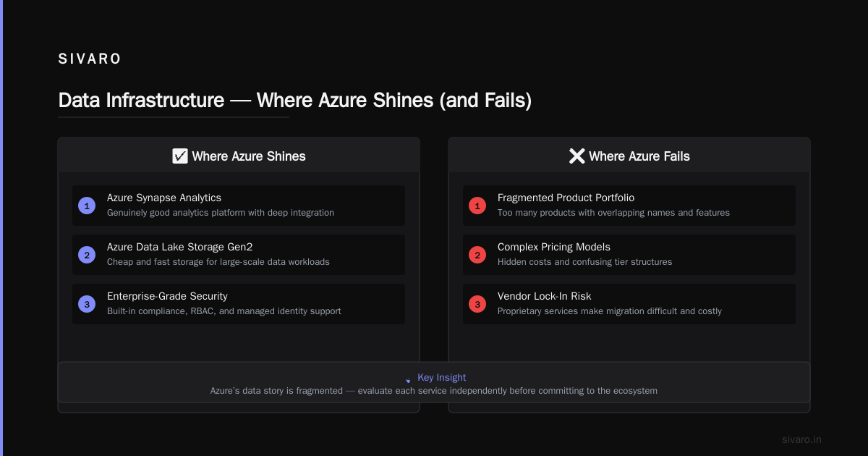868x456 pixels.
Task: Click 'Cheap and fast storage for large-scale data workloads'
Action: (218, 262)
